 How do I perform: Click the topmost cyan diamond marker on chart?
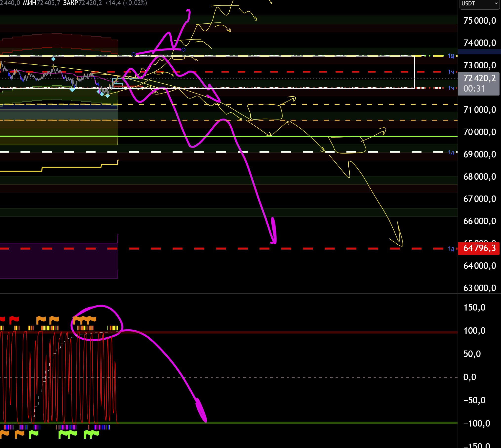tap(53, 59)
